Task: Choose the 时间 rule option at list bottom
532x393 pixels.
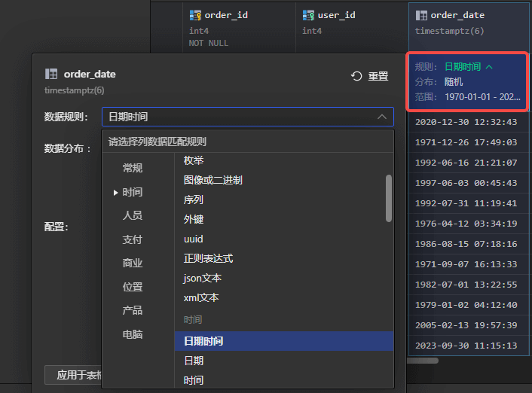Action: (x=284, y=380)
